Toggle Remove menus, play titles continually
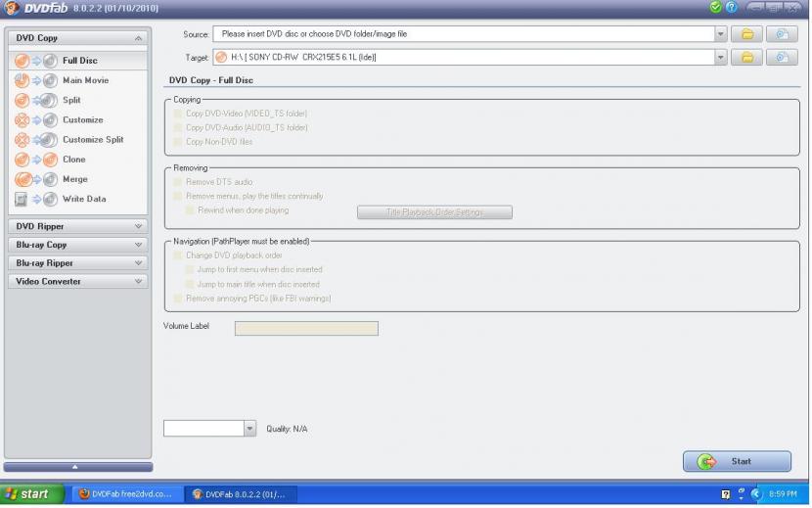Screen dimensions: 812x508 178,197
